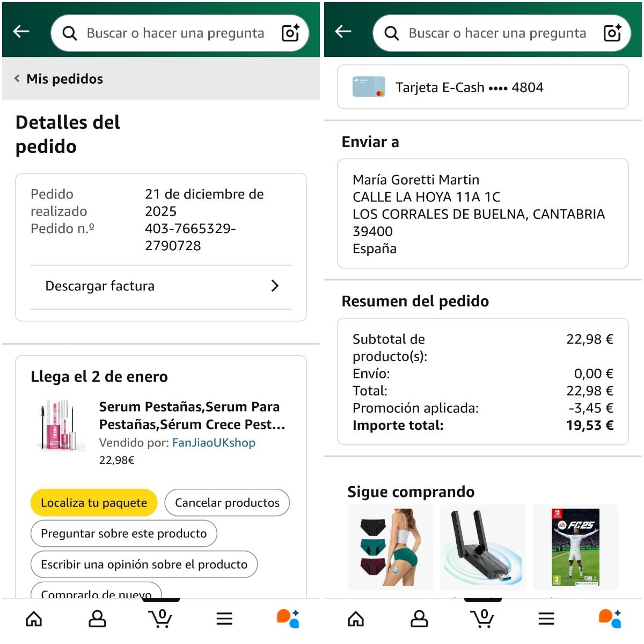The height and width of the screenshot is (644, 644).
Task: Open the hamburger menu on right screen
Action: pyautogui.click(x=546, y=619)
